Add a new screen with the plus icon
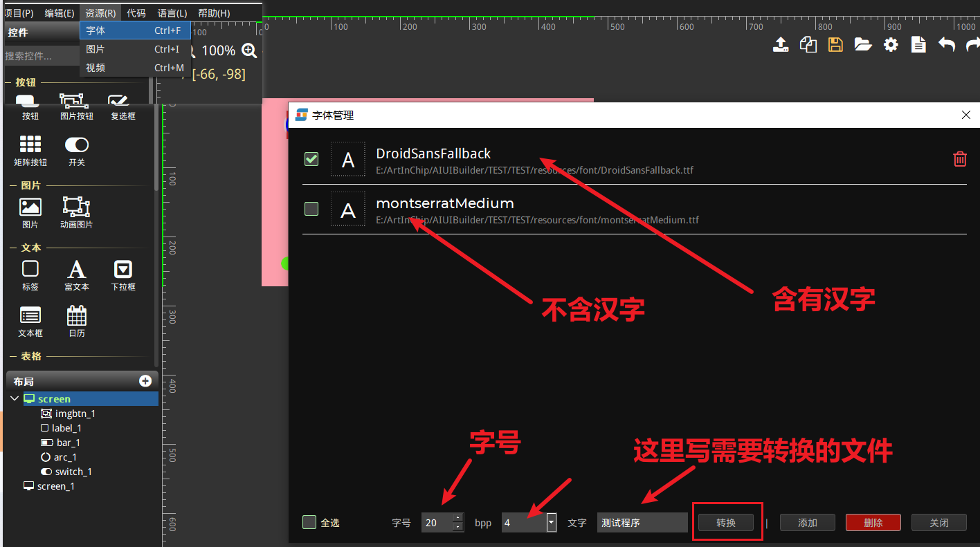Image resolution: width=980 pixels, height=547 pixels. (145, 381)
